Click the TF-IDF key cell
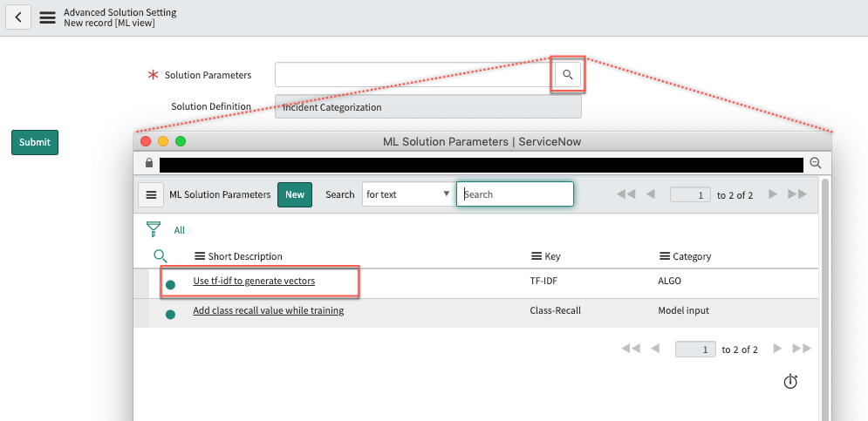This screenshot has width=868, height=421. point(544,281)
